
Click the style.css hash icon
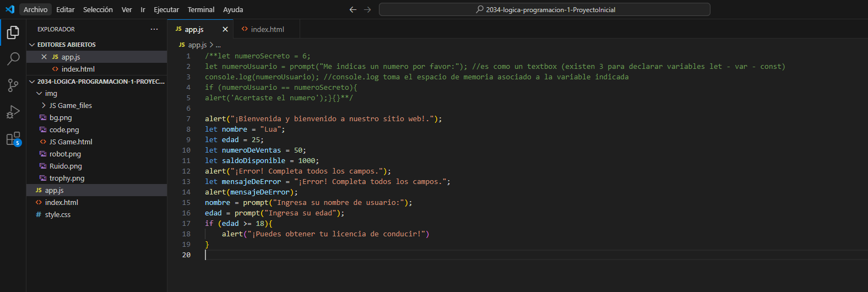pyautogui.click(x=39, y=214)
